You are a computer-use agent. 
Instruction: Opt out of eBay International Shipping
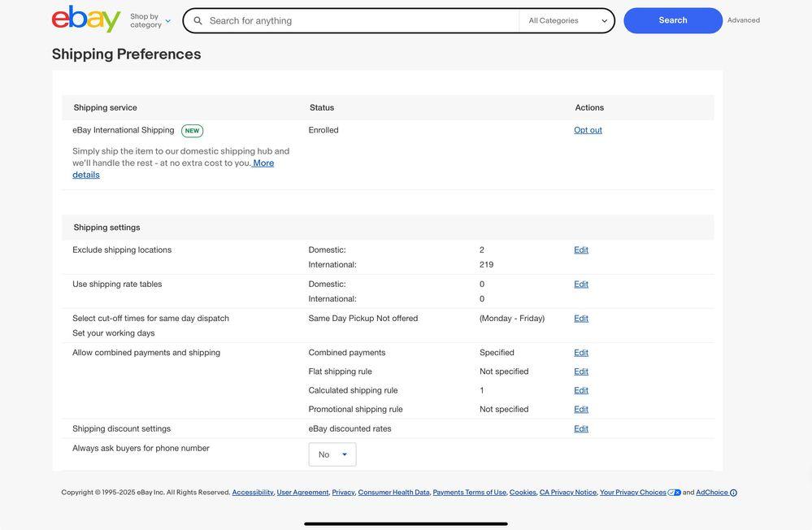pyautogui.click(x=588, y=130)
